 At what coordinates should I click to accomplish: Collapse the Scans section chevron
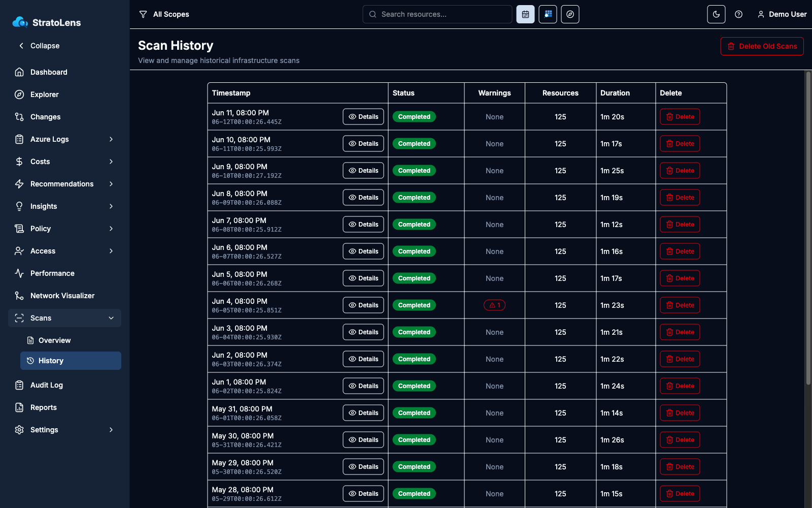(x=111, y=318)
